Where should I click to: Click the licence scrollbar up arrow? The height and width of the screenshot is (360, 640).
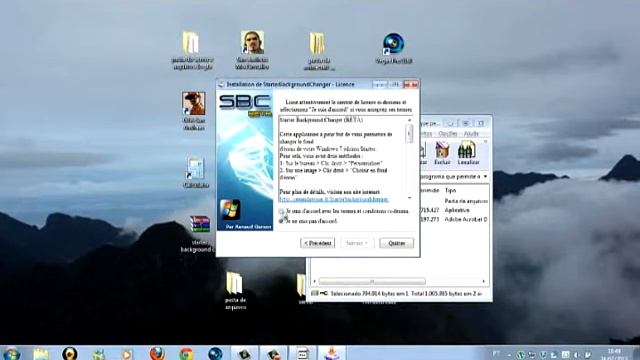coord(409,120)
